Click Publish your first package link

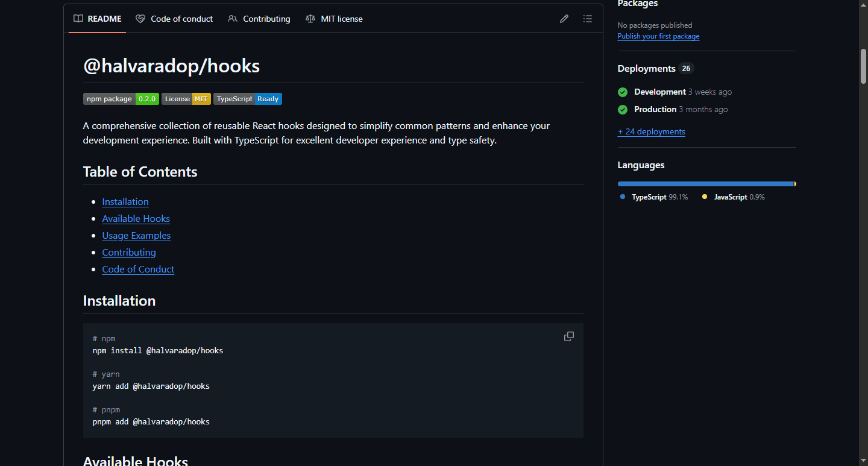[658, 36]
